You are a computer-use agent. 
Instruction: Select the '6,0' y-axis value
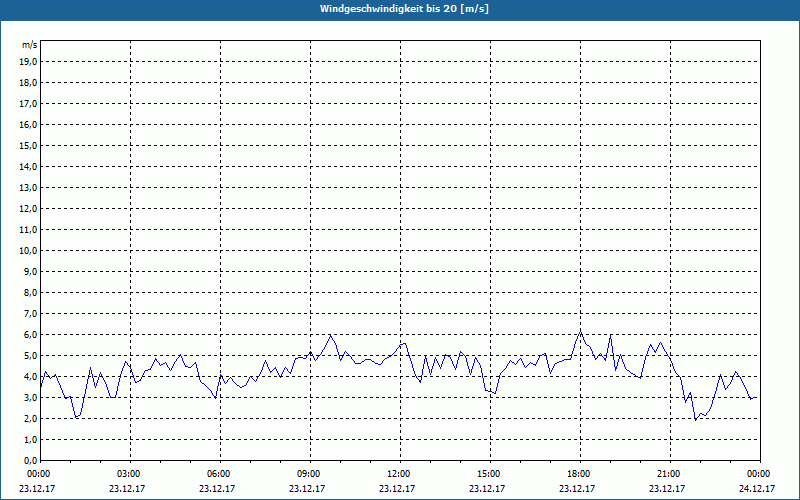[31, 335]
